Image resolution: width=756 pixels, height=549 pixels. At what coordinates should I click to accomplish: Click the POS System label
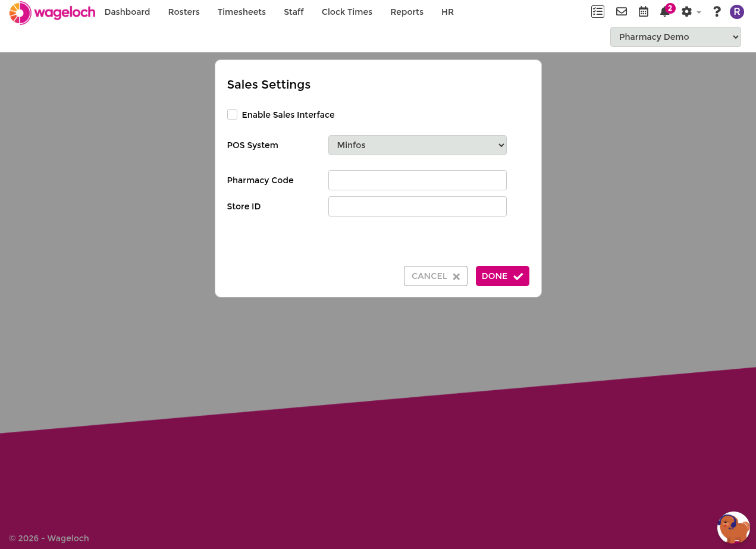(x=253, y=145)
